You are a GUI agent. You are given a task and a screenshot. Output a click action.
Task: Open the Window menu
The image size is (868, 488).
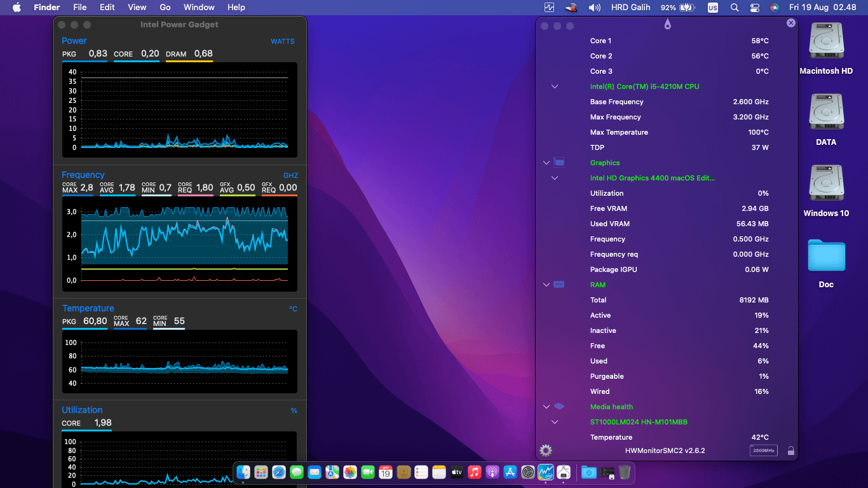pos(199,7)
